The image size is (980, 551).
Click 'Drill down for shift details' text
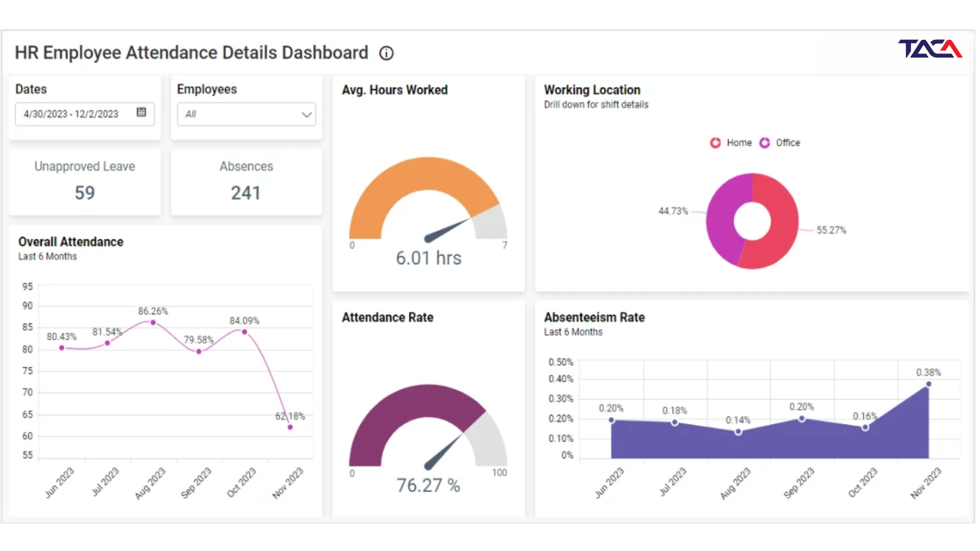pyautogui.click(x=596, y=105)
